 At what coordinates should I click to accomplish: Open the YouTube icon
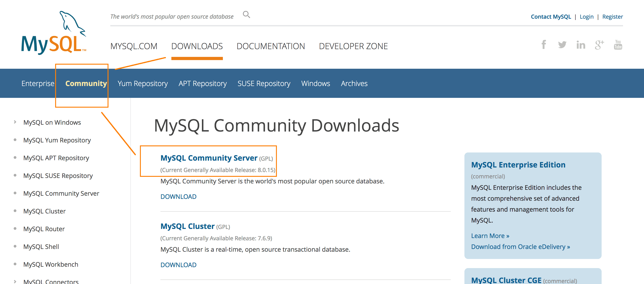[x=618, y=45]
